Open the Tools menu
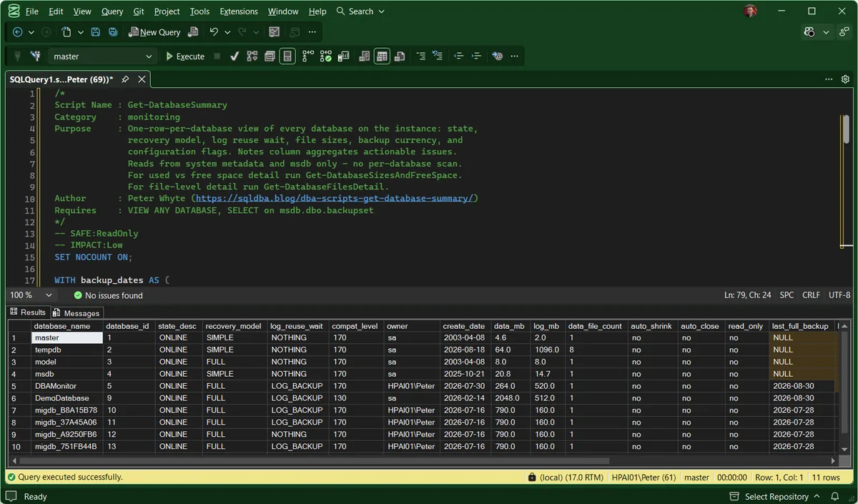 pyautogui.click(x=199, y=11)
